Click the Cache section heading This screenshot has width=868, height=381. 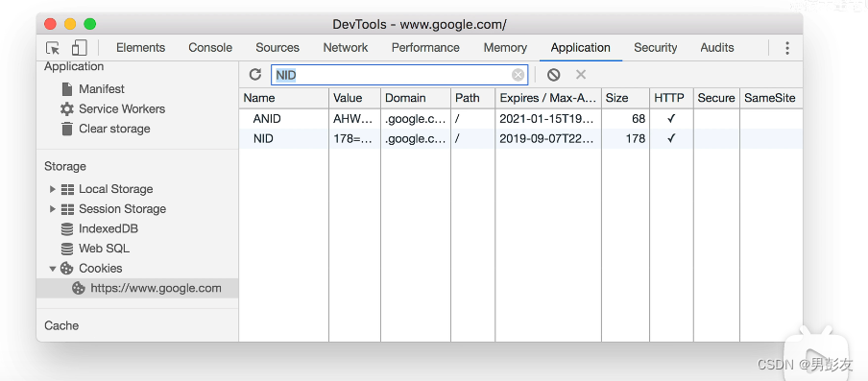(x=61, y=325)
